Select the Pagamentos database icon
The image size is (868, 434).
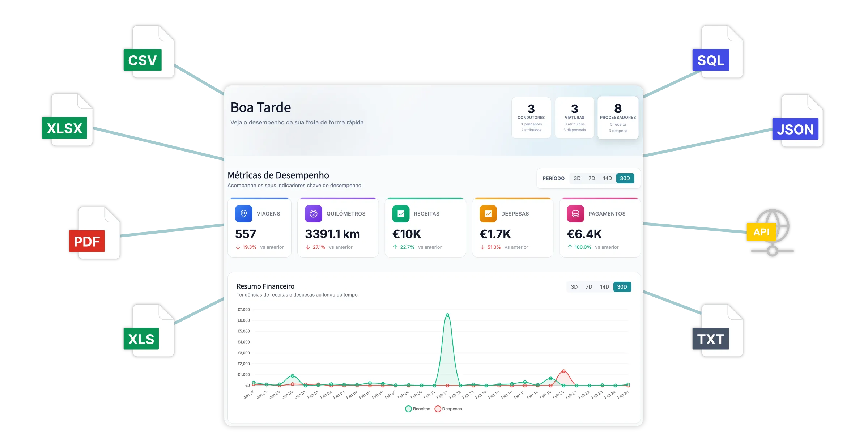click(x=575, y=213)
